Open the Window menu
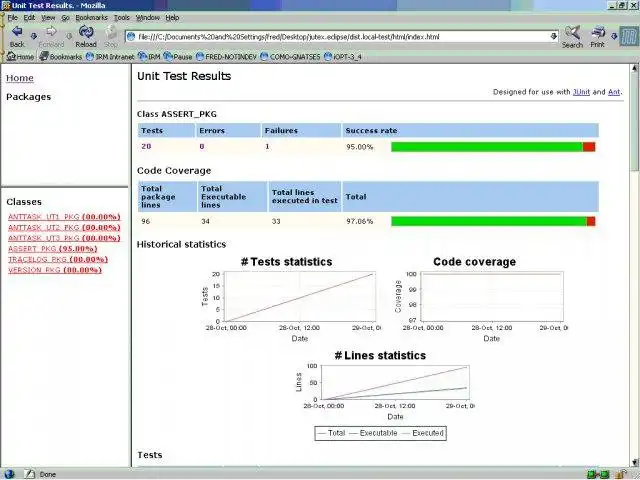This screenshot has height=480, width=640. [x=148, y=18]
